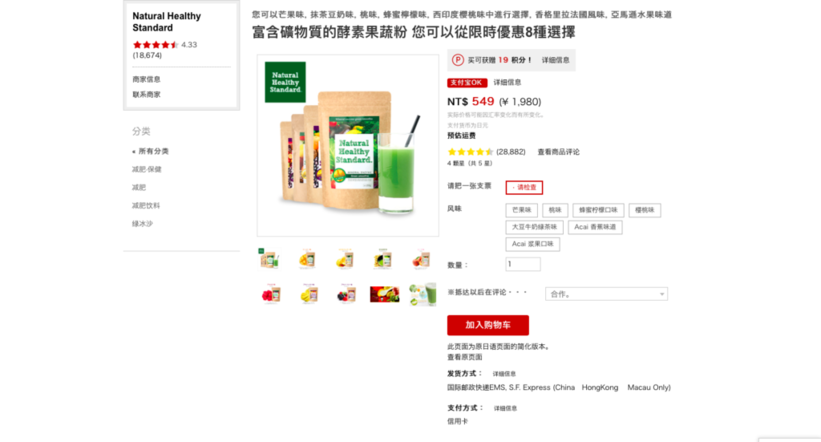Click the yellow product rating stars
The image size is (821, 442).
click(x=470, y=152)
